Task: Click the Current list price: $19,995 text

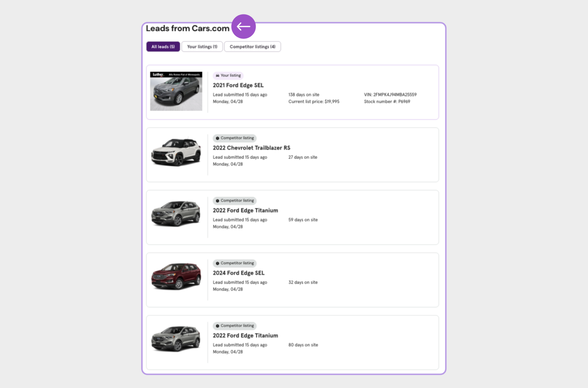Action: (314, 101)
